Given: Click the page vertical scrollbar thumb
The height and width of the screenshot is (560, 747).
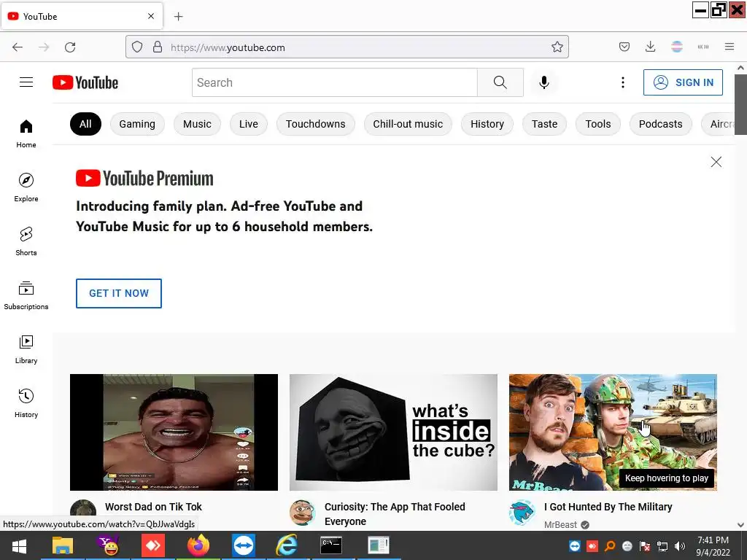Looking at the screenshot, I should (x=740, y=105).
